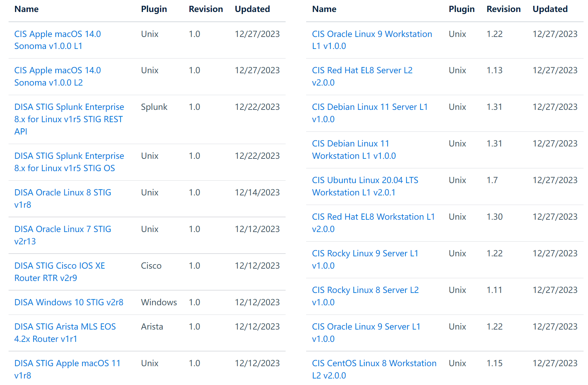Click the Updated header in the left table
Screen dimensions: 588x385
pos(252,9)
